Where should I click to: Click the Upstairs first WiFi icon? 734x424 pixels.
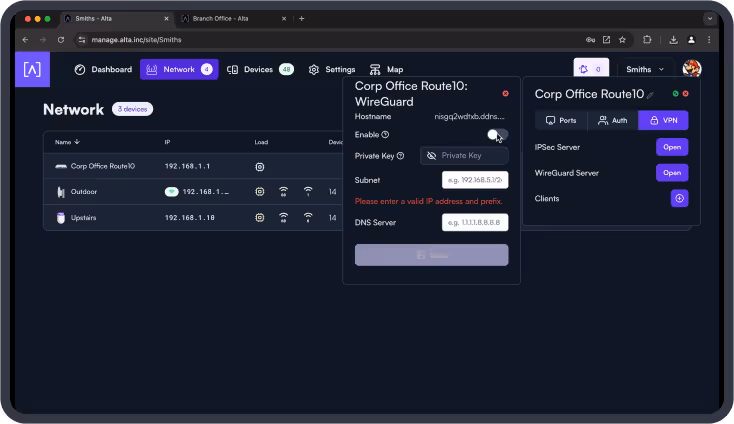click(x=283, y=217)
